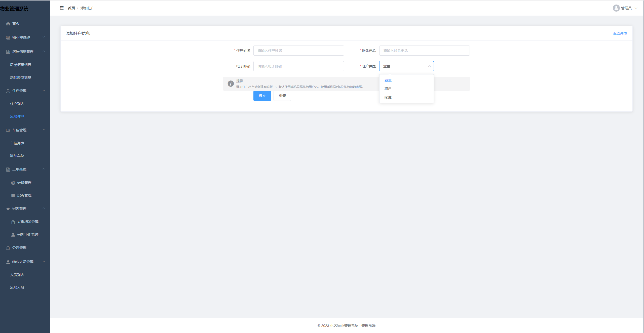Select 租户 from the dropdown list
644x333 pixels.
pos(388,89)
